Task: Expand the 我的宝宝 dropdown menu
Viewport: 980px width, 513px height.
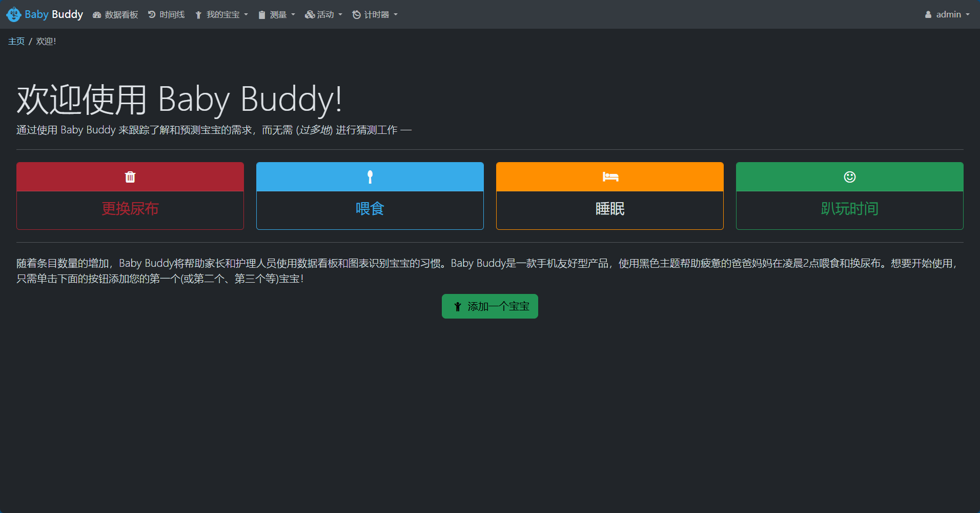Action: coord(221,15)
